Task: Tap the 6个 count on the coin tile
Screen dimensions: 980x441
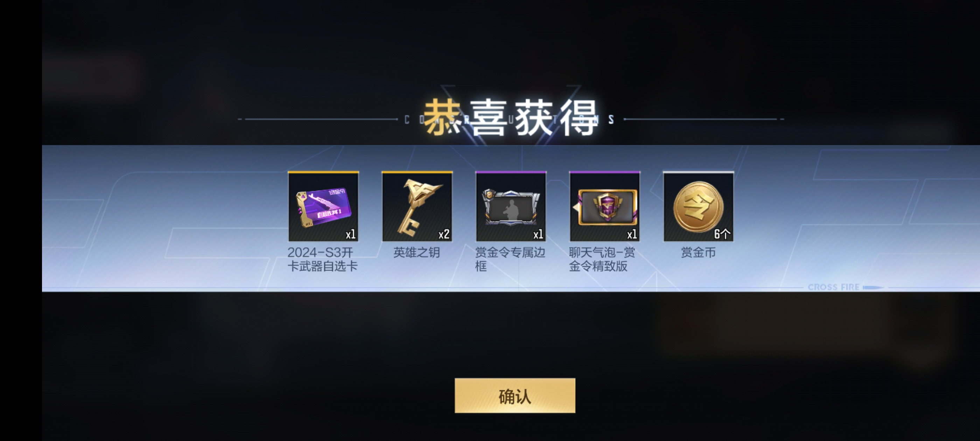Action: (x=722, y=234)
